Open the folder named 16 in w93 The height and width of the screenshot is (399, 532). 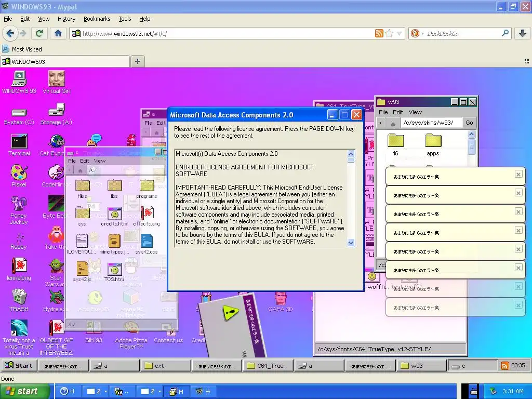point(395,144)
